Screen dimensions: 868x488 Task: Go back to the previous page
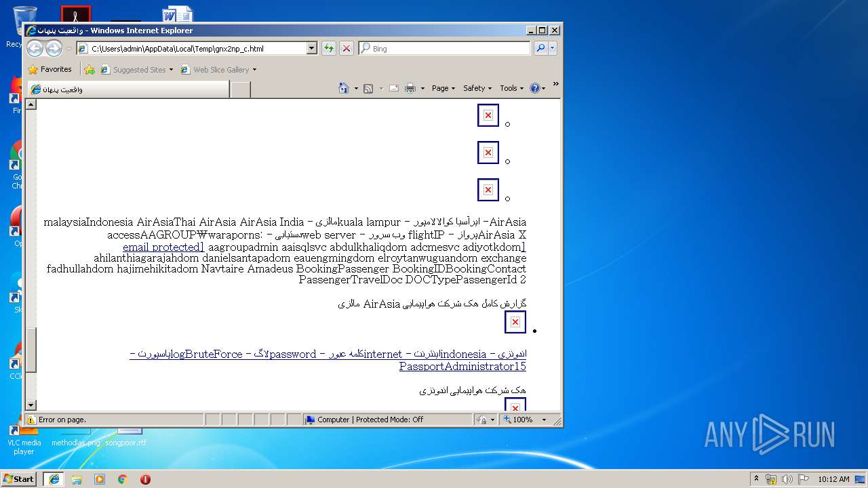coord(35,48)
